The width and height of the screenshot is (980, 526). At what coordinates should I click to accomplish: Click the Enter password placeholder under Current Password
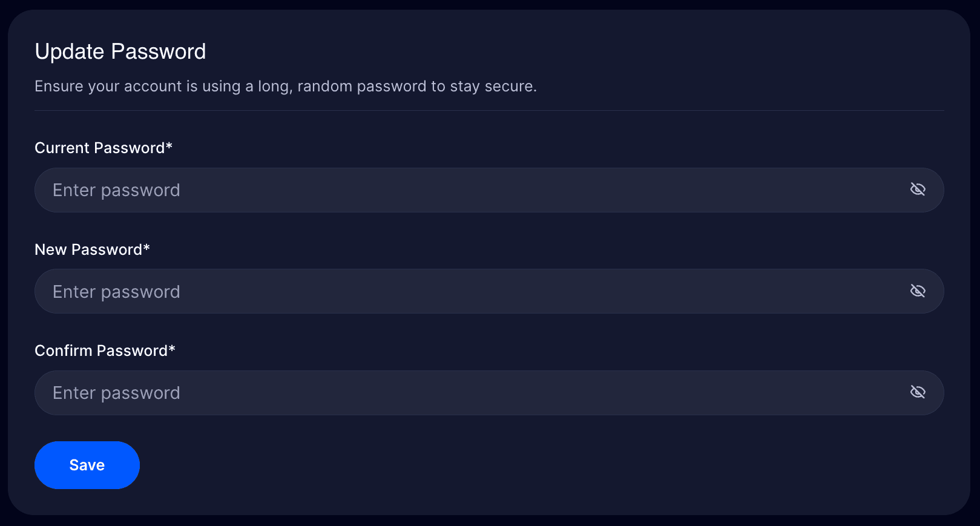(116, 189)
